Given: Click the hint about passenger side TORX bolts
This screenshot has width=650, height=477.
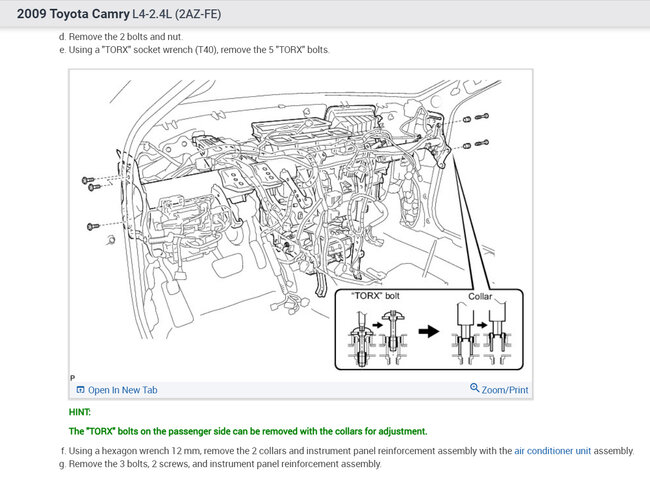Looking at the screenshot, I should point(248,431).
